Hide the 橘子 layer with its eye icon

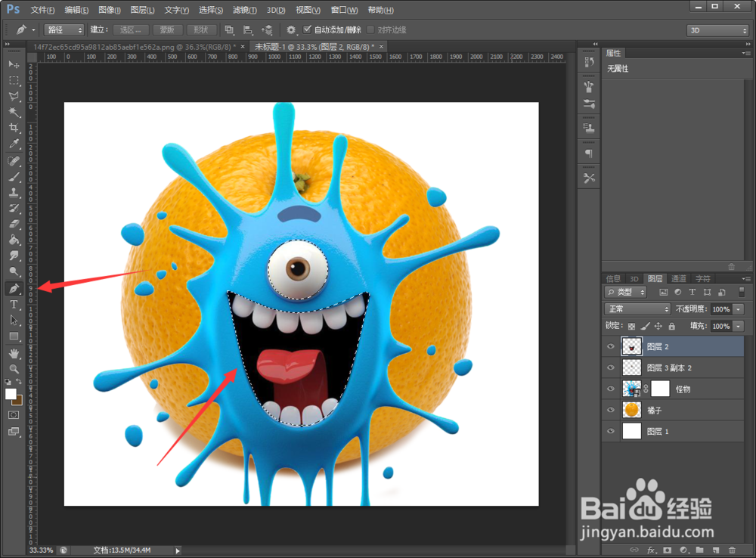click(611, 410)
